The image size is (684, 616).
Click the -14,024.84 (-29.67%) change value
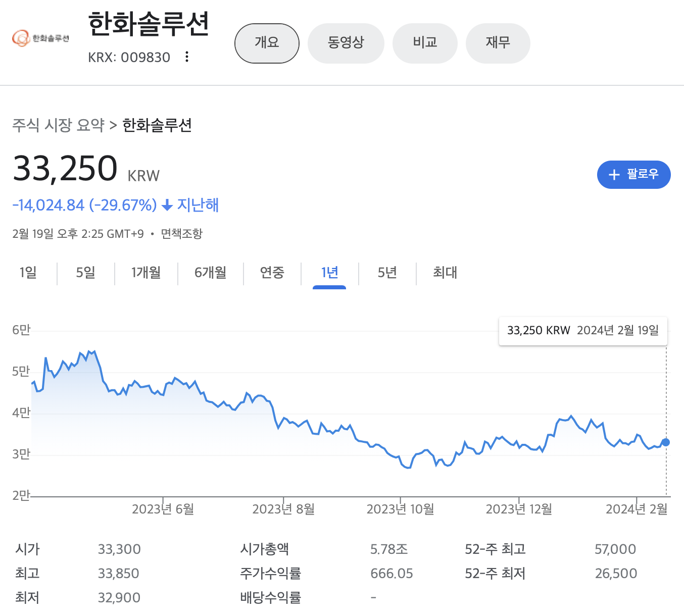[84, 205]
